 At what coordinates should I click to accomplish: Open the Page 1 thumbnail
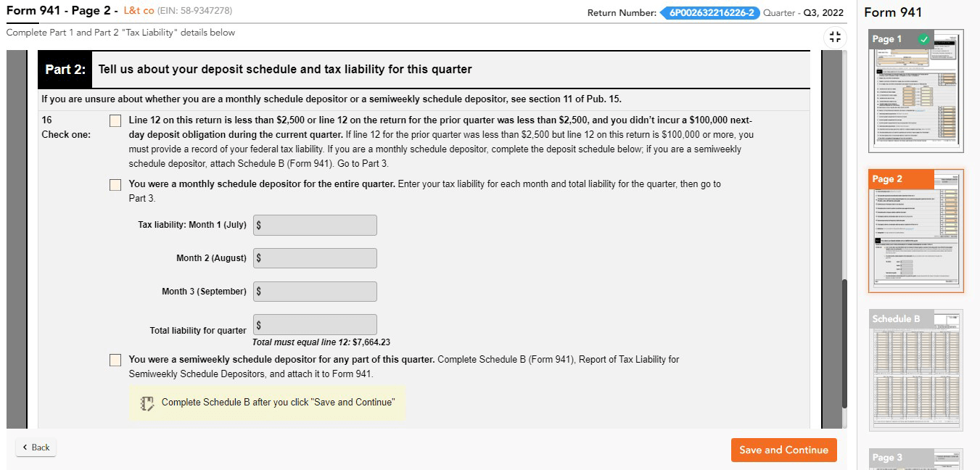[x=915, y=92]
